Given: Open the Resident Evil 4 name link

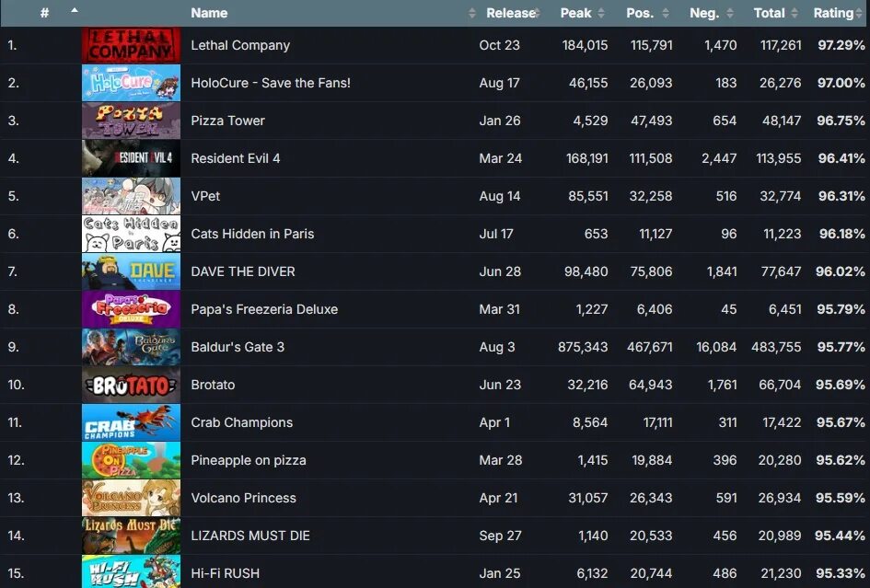Looking at the screenshot, I should [x=236, y=158].
